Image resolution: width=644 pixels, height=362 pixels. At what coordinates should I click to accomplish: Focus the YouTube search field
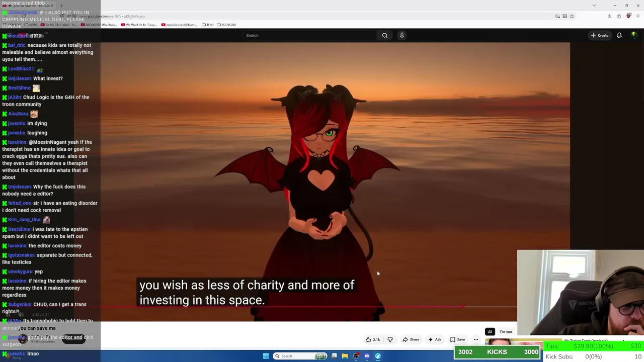pyautogui.click(x=309, y=35)
